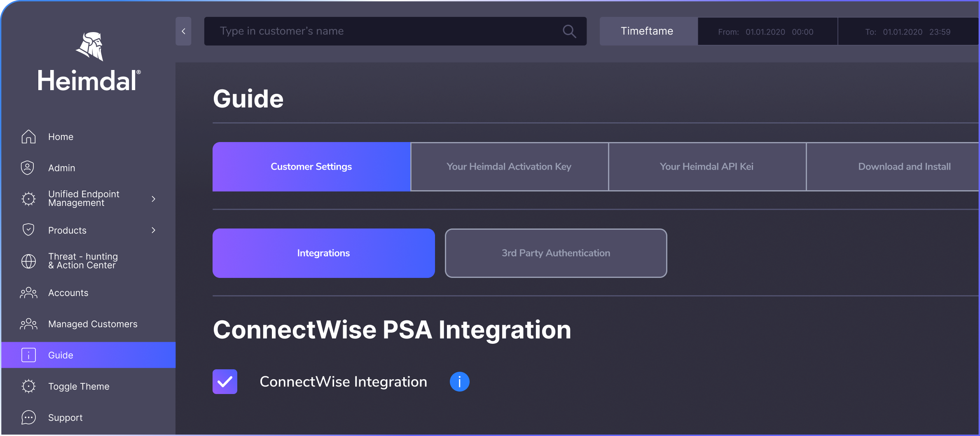Click the search magnifier icon
The image size is (980, 436).
569,31
